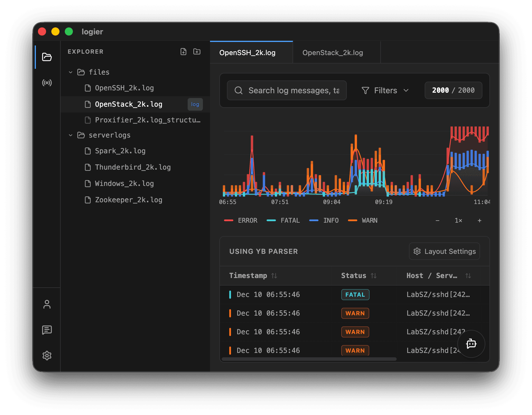Viewport: 532px width, 415px height.
Task: Open the live stream broadcast icon
Action: (x=47, y=83)
